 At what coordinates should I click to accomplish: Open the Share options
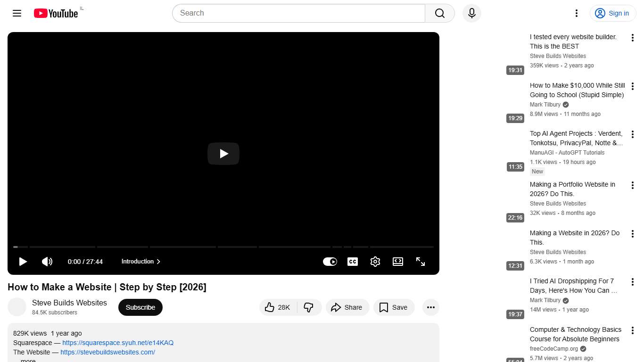tap(347, 307)
